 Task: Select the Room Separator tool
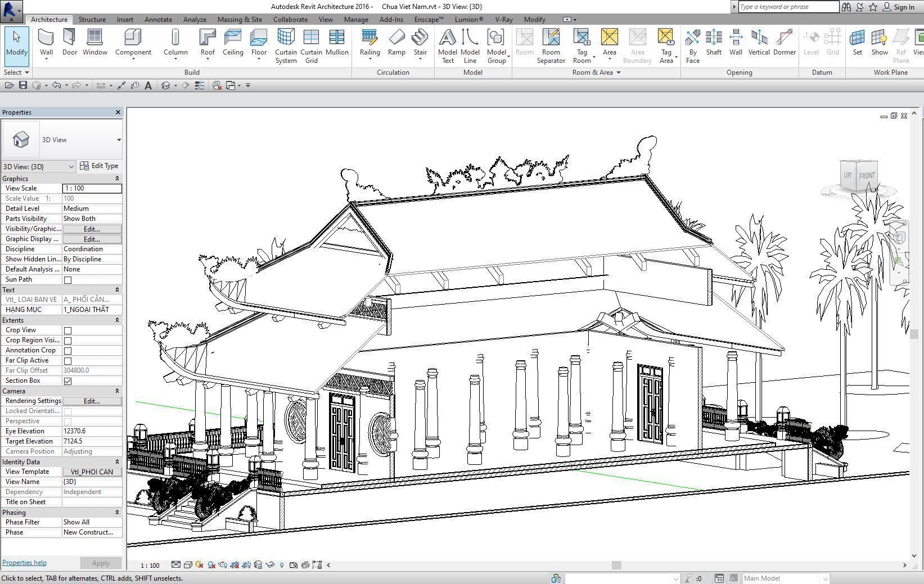pos(551,46)
